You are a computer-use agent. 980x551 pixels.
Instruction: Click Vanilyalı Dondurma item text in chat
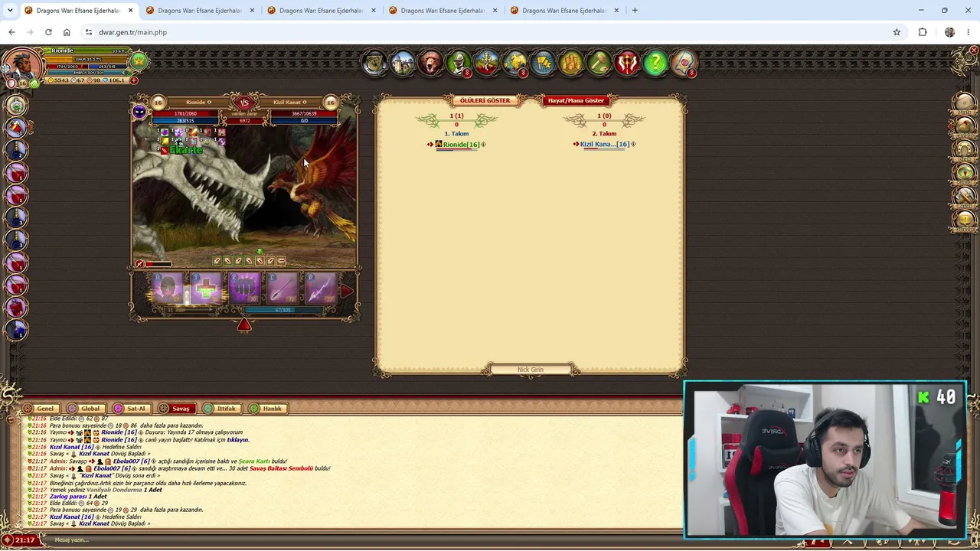click(x=116, y=490)
